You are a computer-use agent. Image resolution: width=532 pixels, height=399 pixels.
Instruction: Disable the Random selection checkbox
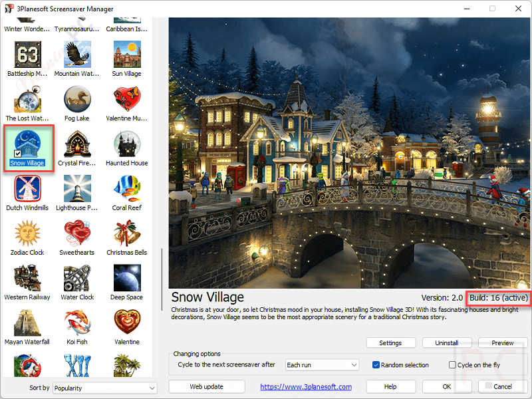(376, 364)
